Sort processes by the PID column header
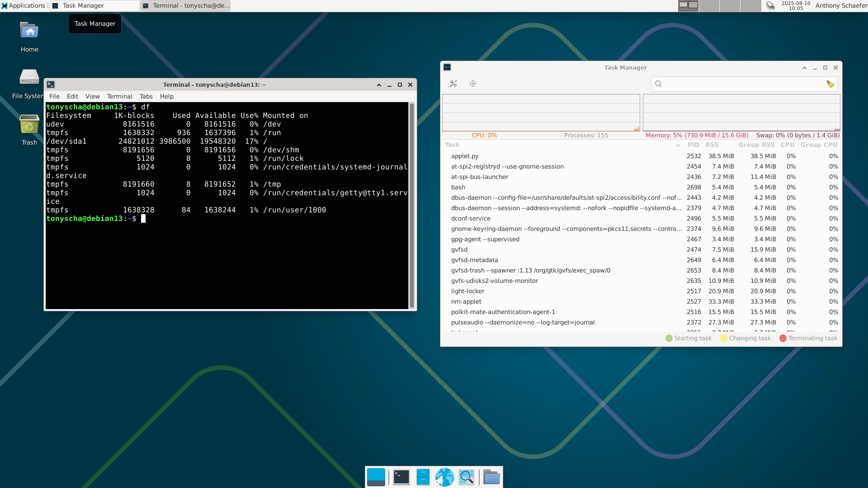 click(694, 145)
